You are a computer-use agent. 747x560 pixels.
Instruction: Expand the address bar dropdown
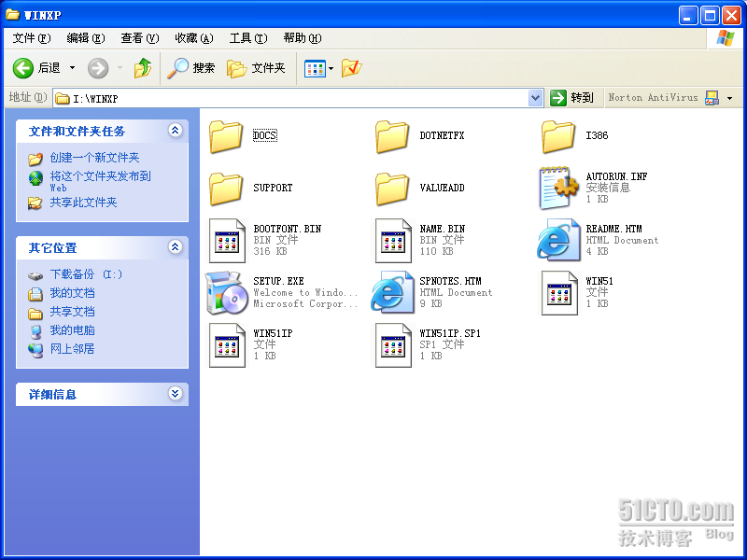pos(535,98)
